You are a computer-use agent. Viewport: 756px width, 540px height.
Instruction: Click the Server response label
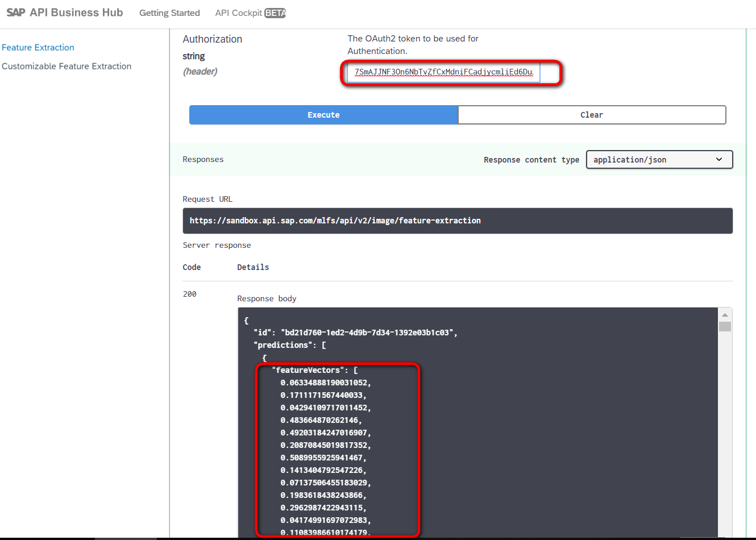click(x=217, y=245)
